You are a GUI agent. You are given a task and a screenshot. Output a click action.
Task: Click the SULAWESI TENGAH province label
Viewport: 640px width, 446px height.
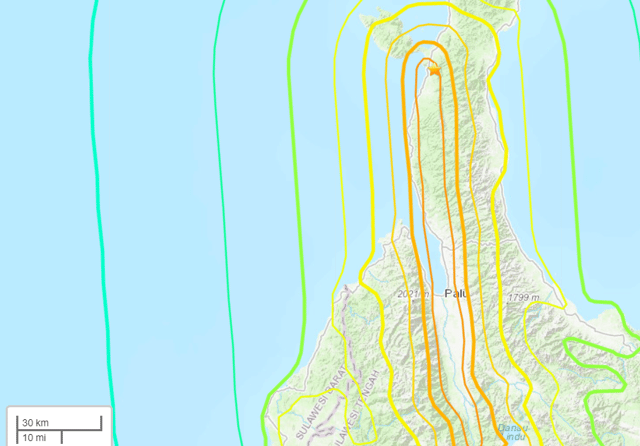point(356,408)
